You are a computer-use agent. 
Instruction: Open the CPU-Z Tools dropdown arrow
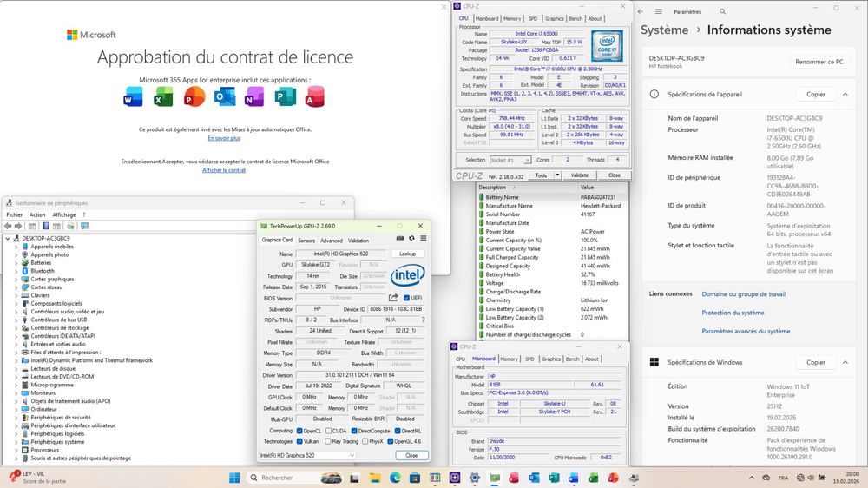pyautogui.click(x=557, y=175)
